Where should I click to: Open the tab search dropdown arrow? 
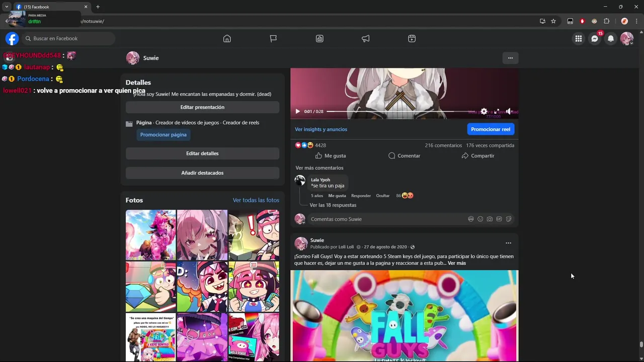pos(7,7)
